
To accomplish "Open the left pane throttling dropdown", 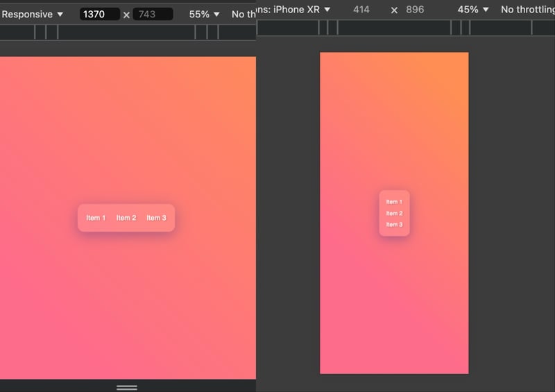I will click(x=244, y=14).
